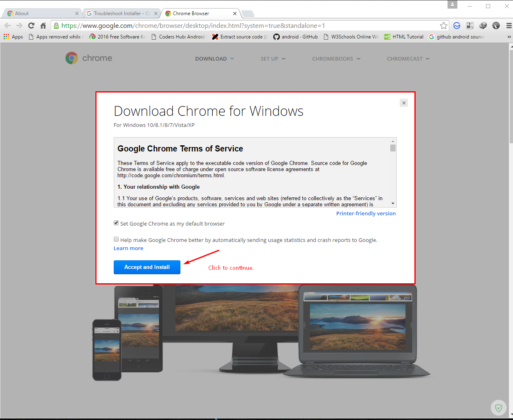Open the chat bubbles extension icon

pyautogui.click(x=483, y=25)
